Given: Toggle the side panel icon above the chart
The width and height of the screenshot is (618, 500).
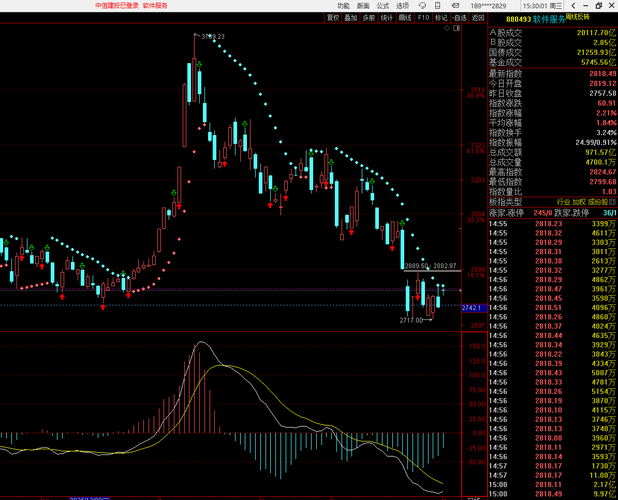Looking at the screenshot, I should click(456, 28).
